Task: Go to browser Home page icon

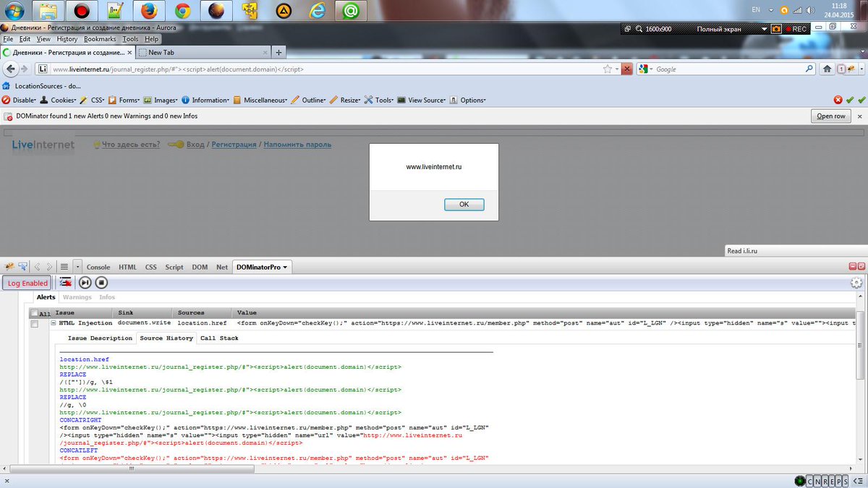Action: pos(827,69)
